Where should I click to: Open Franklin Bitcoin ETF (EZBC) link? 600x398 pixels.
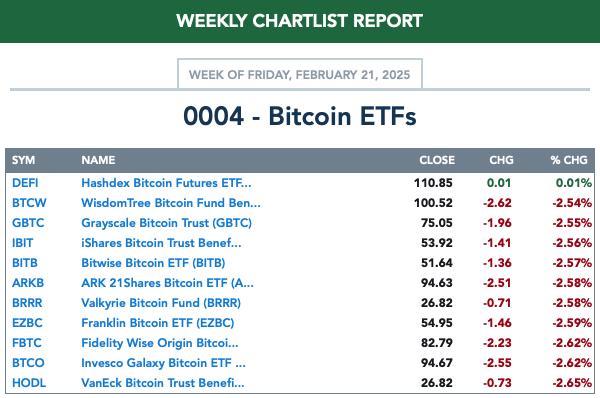(x=158, y=323)
